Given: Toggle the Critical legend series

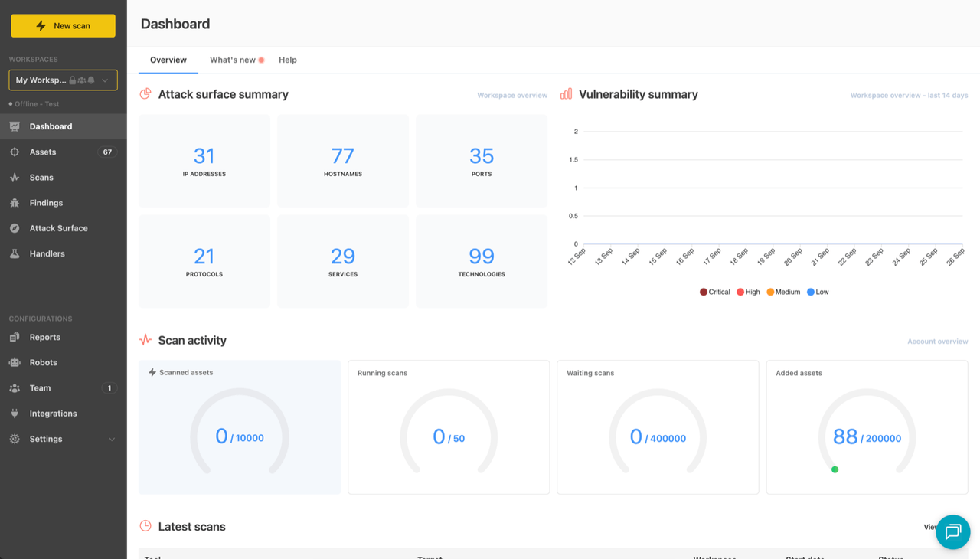Looking at the screenshot, I should click(715, 292).
